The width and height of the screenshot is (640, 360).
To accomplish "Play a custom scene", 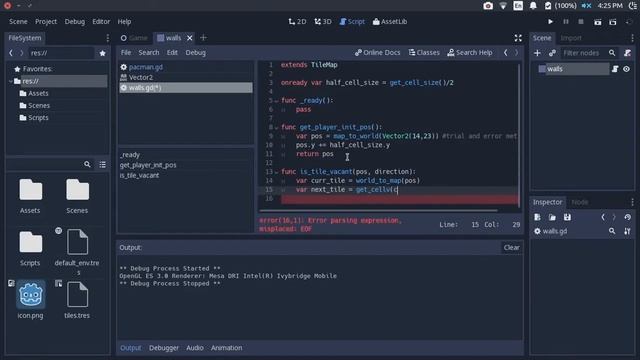I will (613, 22).
